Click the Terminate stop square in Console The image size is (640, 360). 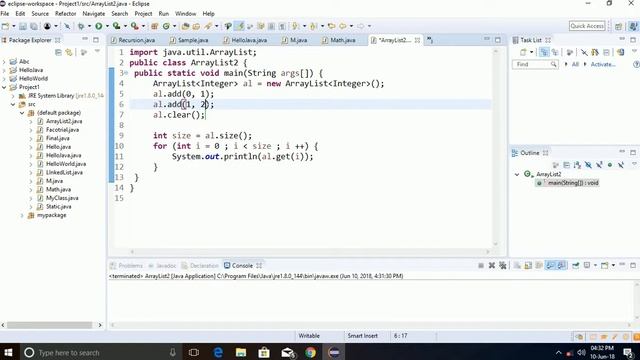[481, 265]
